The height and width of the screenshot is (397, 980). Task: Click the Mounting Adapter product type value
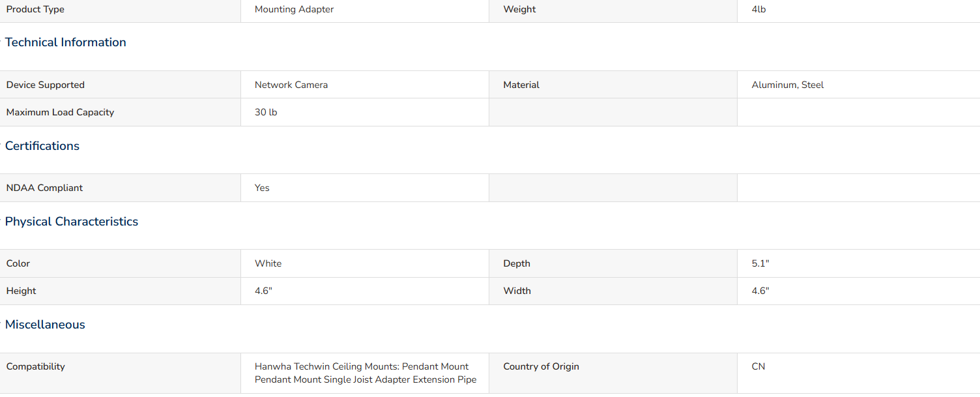pos(295,9)
